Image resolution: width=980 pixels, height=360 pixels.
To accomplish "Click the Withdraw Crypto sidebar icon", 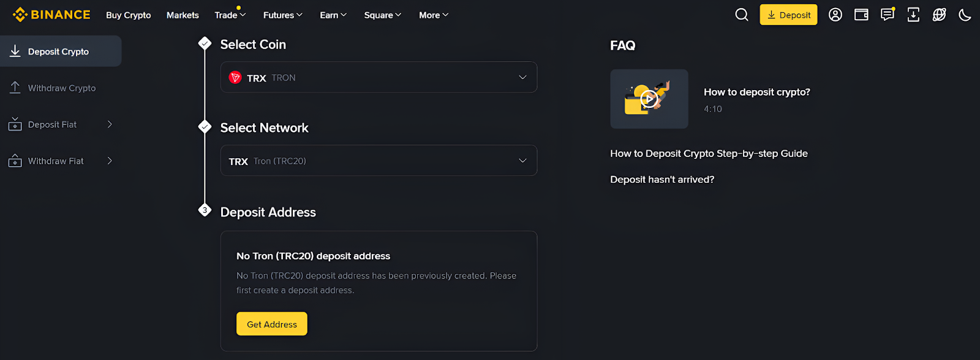I will click(14, 88).
